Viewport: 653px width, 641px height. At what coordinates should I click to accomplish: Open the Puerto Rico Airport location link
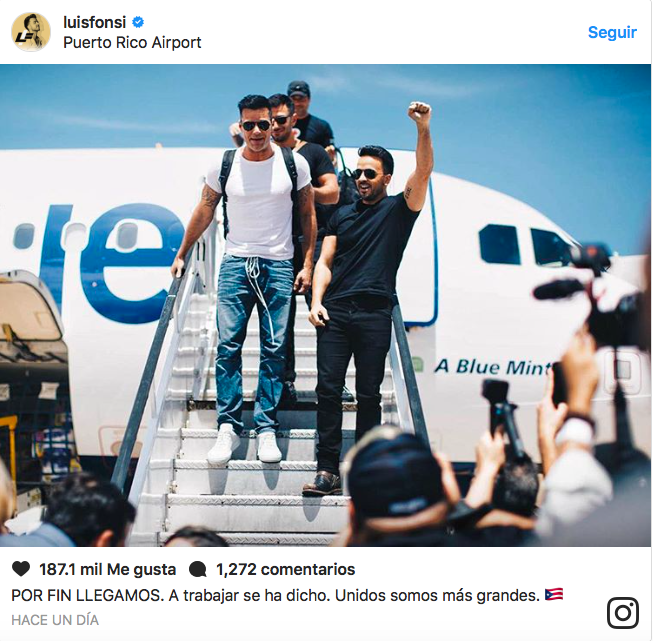(132, 42)
